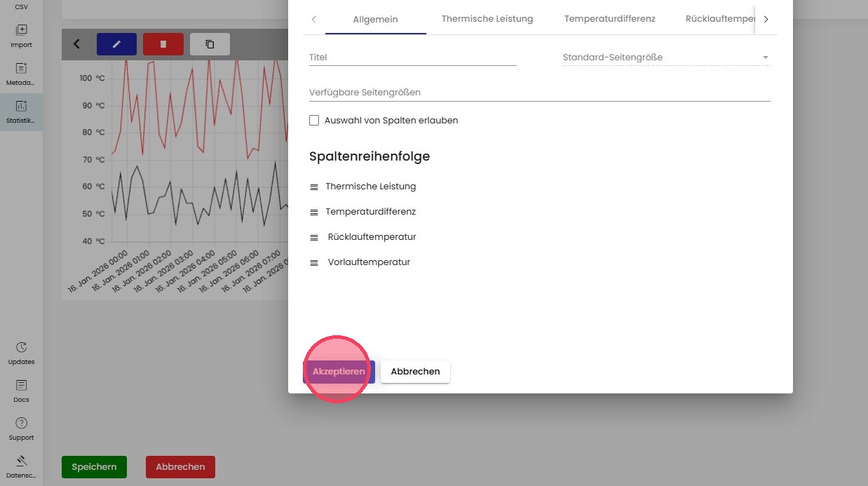Image resolution: width=868 pixels, height=486 pixels.
Task: Click the back arrow above the chart
Action: 76,44
